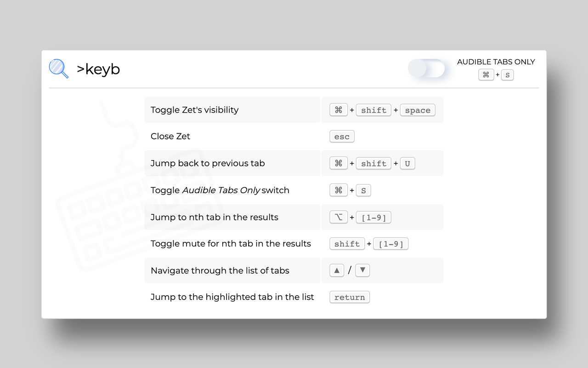Image resolution: width=588 pixels, height=368 pixels.
Task: Click "Toggle mute for nth tab" entry
Action: pos(231,244)
